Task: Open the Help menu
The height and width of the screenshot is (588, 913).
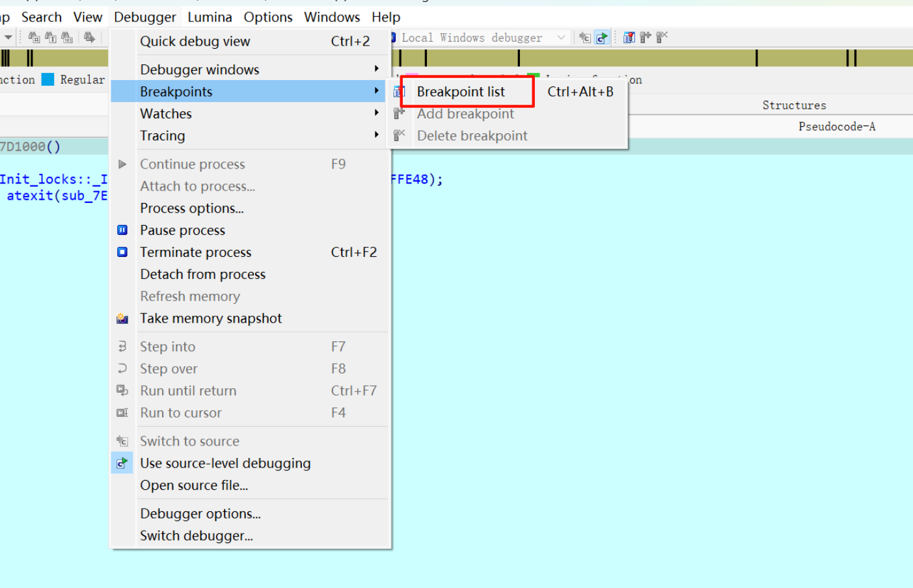Action: click(386, 17)
